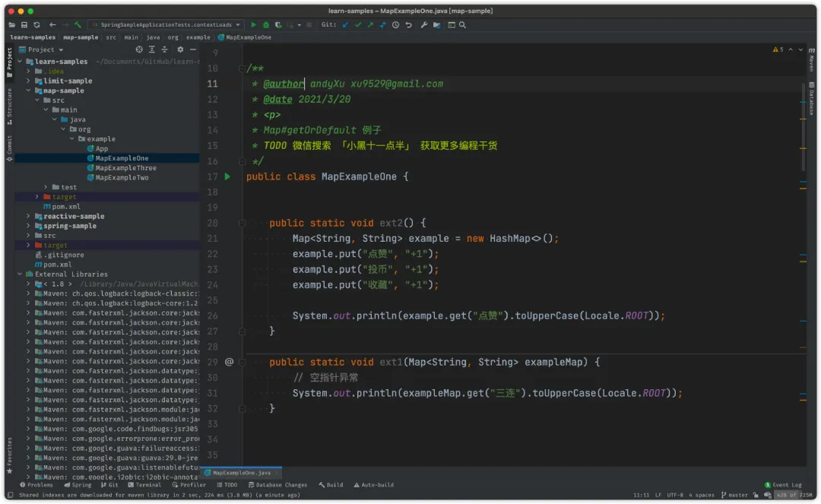Toggle the Terminal tool window

[x=144, y=484]
